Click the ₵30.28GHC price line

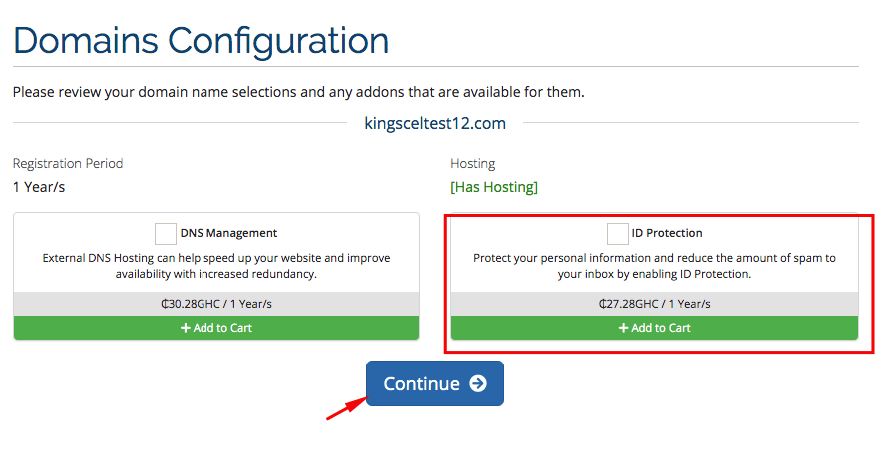pyautogui.click(x=216, y=304)
